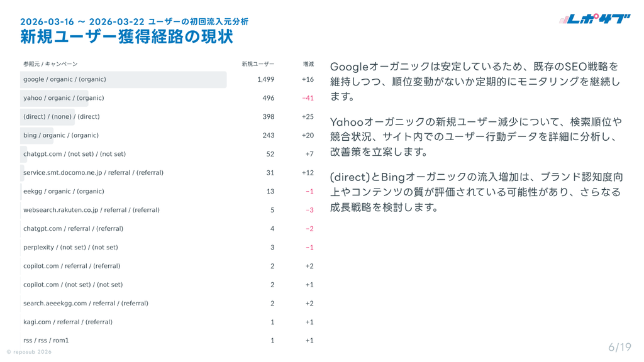Select the google / organic / (organic) row

(x=167, y=80)
